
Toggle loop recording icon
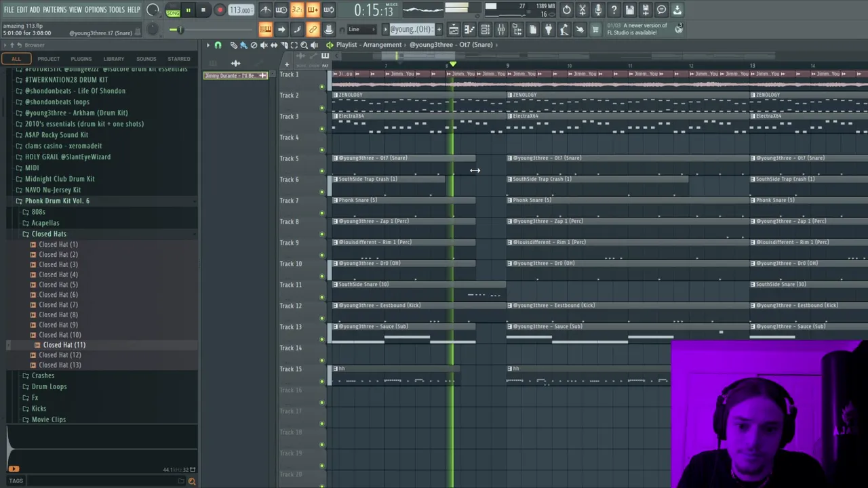click(328, 10)
